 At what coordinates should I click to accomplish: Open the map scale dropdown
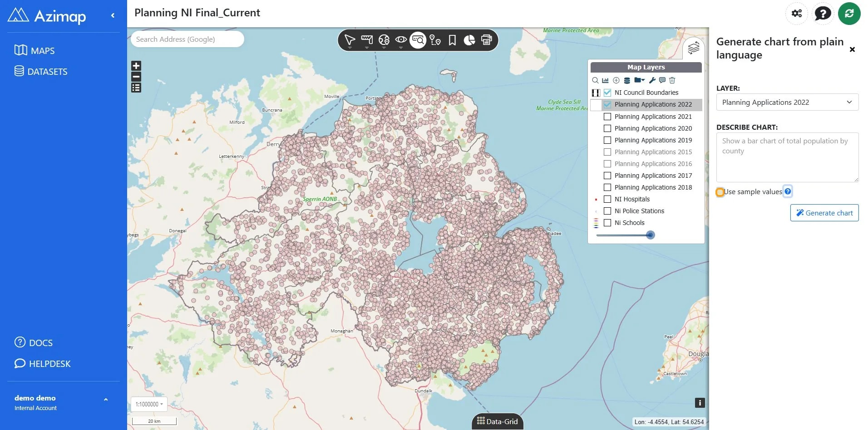coord(149,404)
